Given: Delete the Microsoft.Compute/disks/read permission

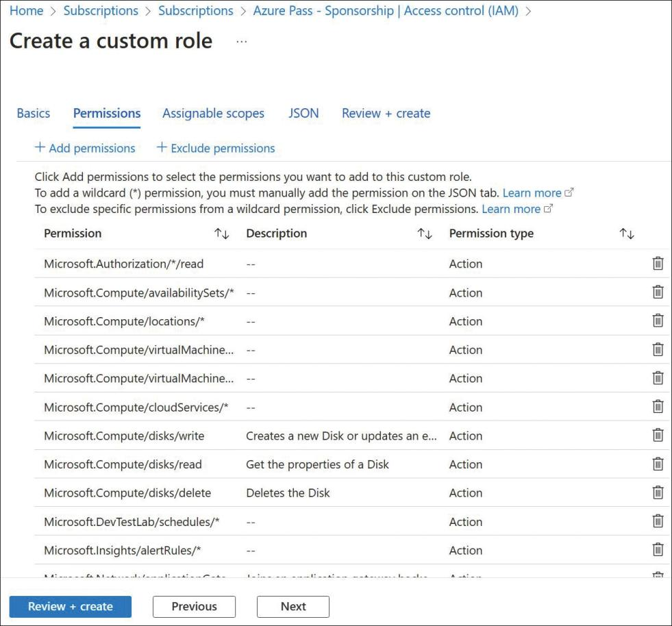Looking at the screenshot, I should pyautogui.click(x=658, y=464).
